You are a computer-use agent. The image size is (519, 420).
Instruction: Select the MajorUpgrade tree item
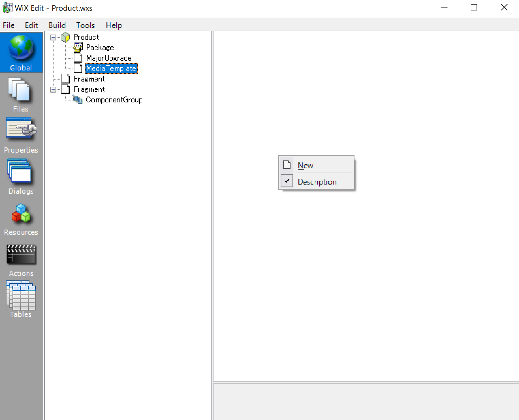click(x=109, y=58)
